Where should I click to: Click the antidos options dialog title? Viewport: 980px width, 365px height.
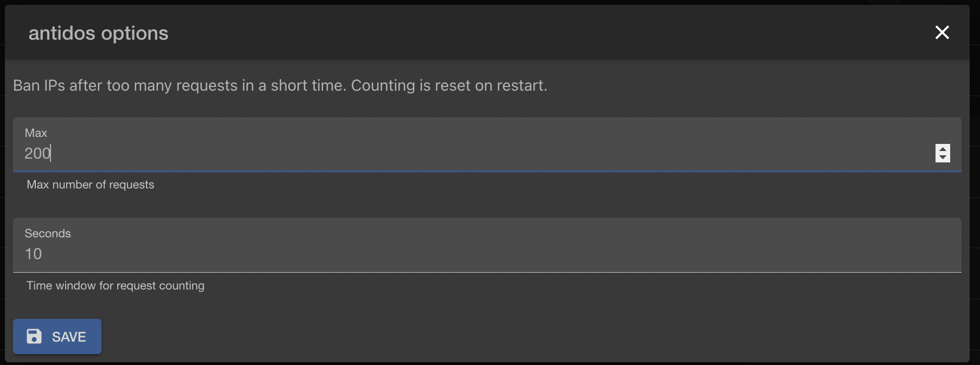point(98,33)
